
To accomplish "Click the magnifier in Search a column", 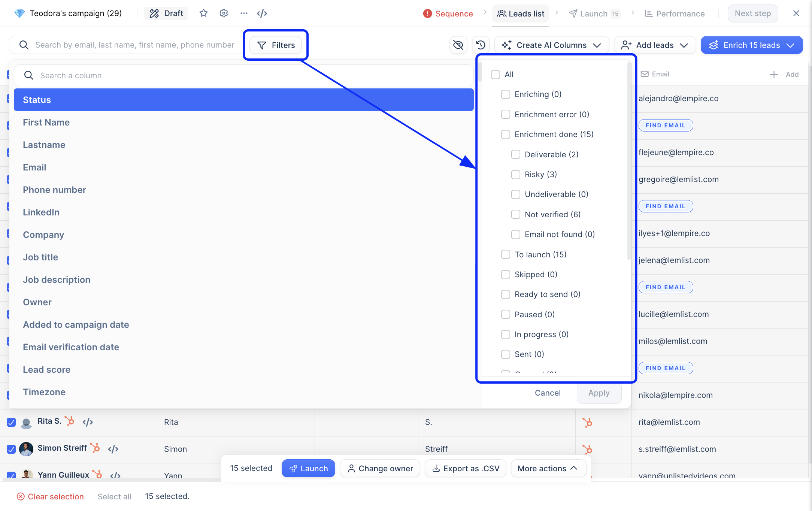I will 29,75.
